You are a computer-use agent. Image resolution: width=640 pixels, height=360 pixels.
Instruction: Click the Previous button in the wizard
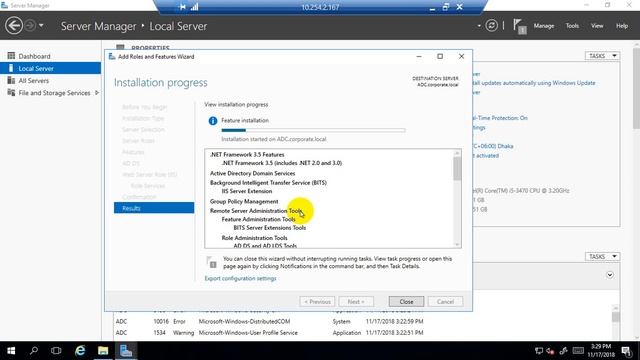317,302
